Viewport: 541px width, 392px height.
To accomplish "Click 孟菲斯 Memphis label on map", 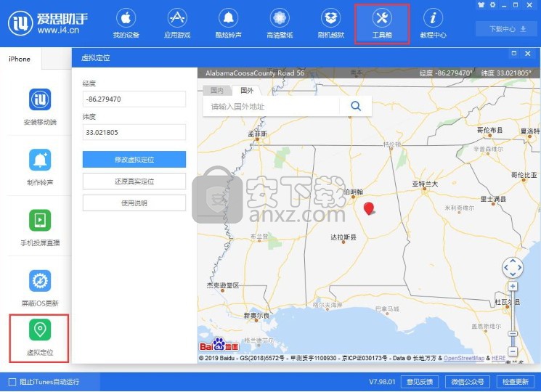I will pos(257,134).
